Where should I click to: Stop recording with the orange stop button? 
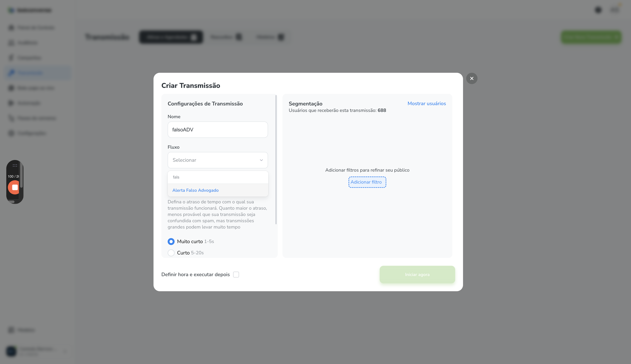pos(14,187)
